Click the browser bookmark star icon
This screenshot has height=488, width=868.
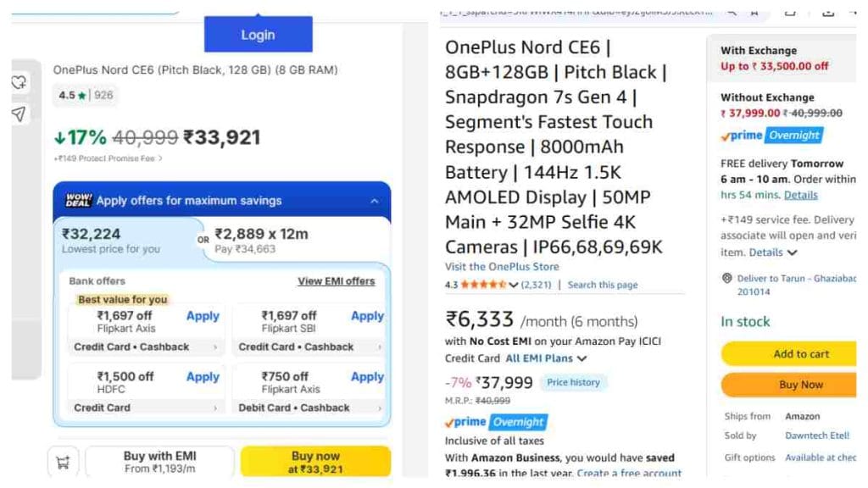click(x=754, y=12)
